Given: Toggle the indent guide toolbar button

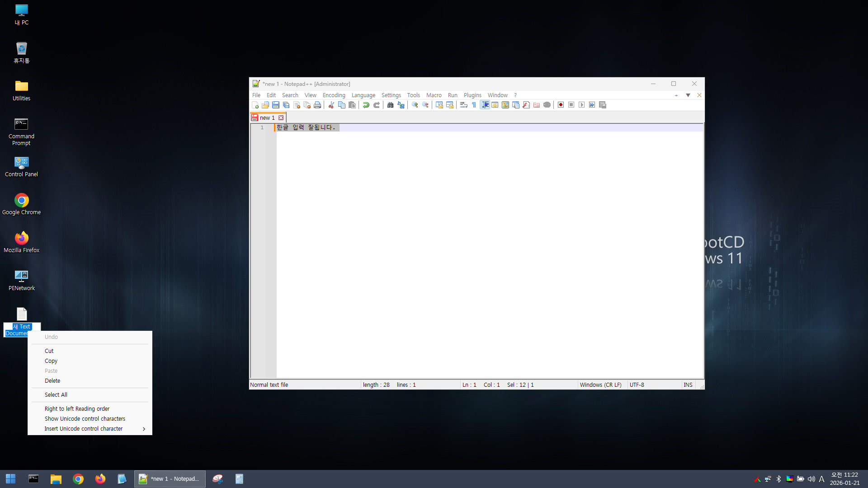Looking at the screenshot, I should (x=485, y=105).
